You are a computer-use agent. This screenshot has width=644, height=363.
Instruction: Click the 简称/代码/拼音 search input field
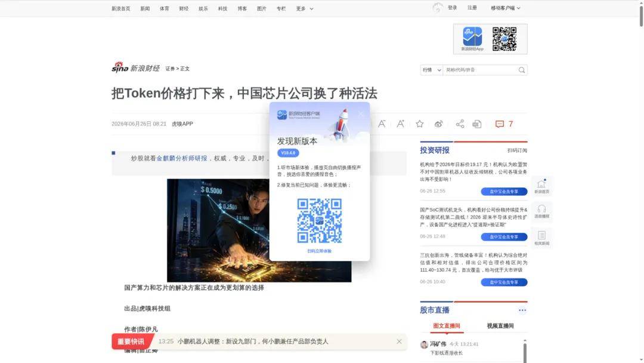click(x=481, y=70)
